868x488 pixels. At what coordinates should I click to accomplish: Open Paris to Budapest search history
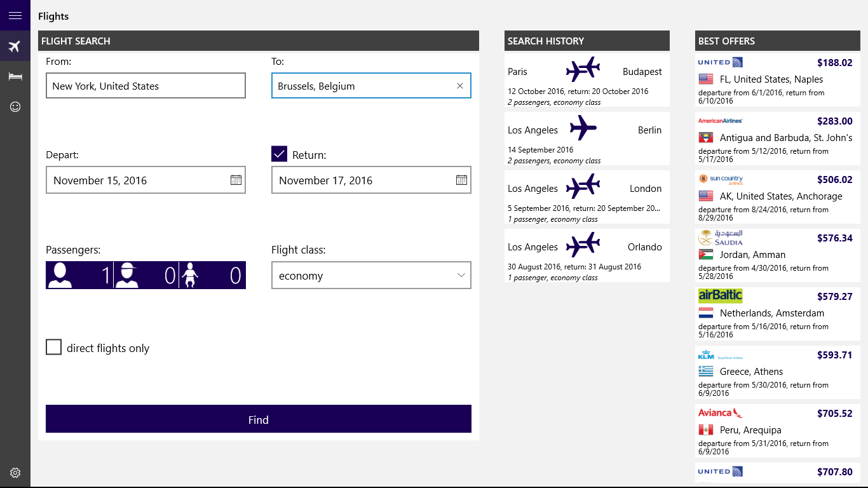tap(587, 79)
